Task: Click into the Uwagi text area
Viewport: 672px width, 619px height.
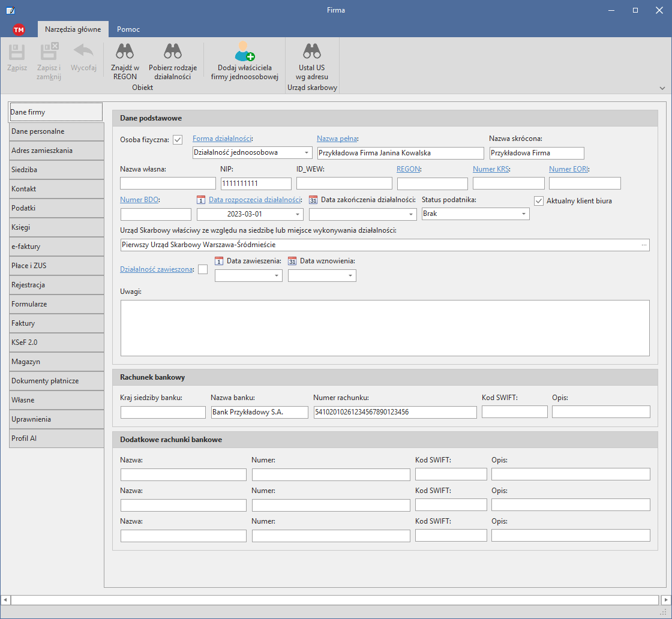Action: tap(385, 328)
